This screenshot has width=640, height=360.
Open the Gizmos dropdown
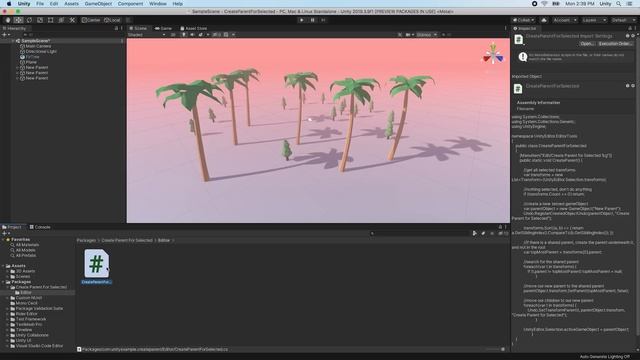426,35
